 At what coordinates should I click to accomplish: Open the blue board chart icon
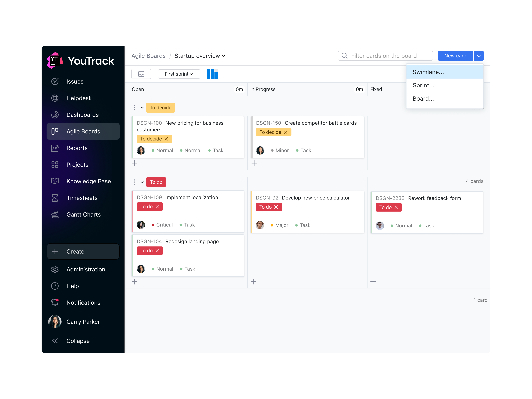pyautogui.click(x=212, y=74)
